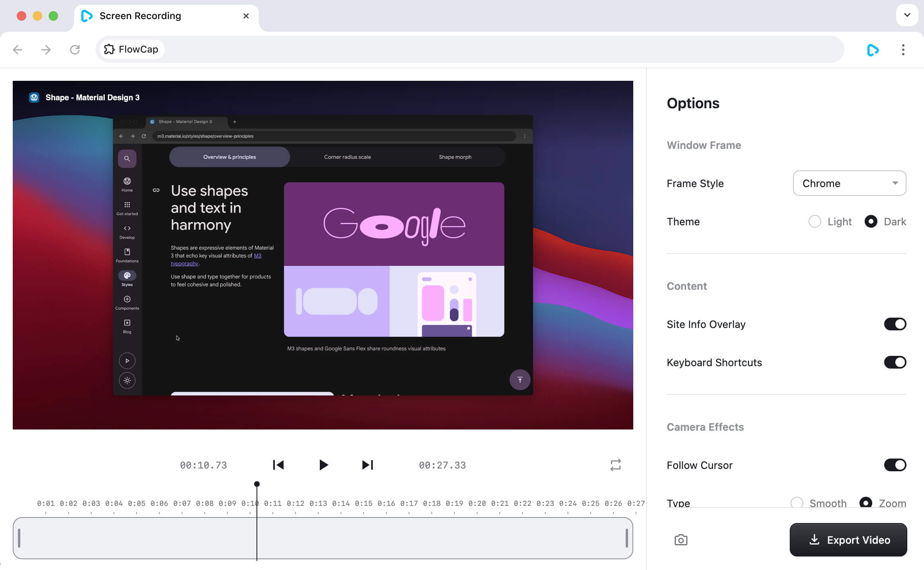Select the Zoom camera type radio
The height and width of the screenshot is (570, 924).
pos(865,502)
